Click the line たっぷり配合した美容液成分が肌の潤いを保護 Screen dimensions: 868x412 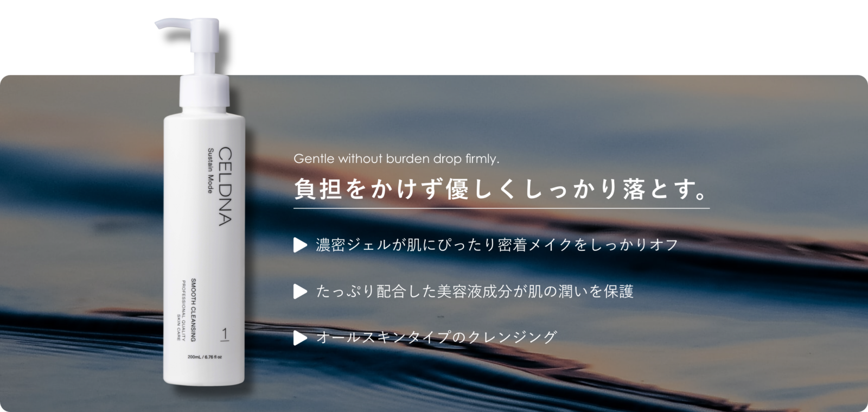[475, 291]
